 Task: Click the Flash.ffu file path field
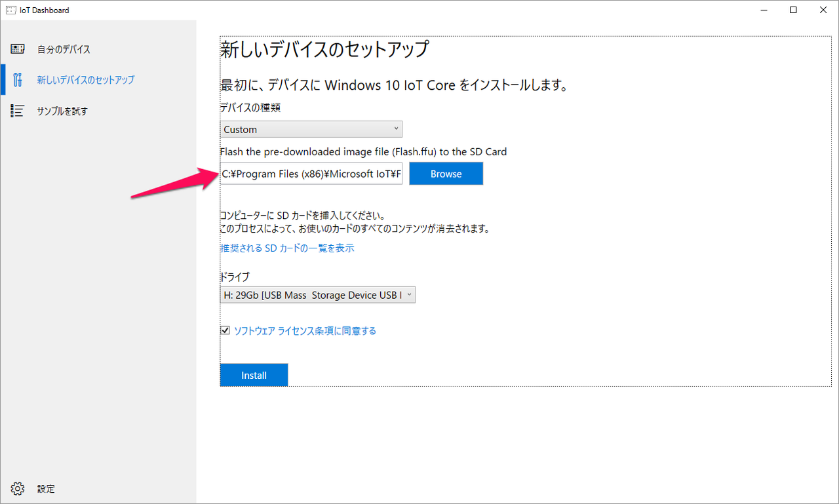(x=311, y=174)
